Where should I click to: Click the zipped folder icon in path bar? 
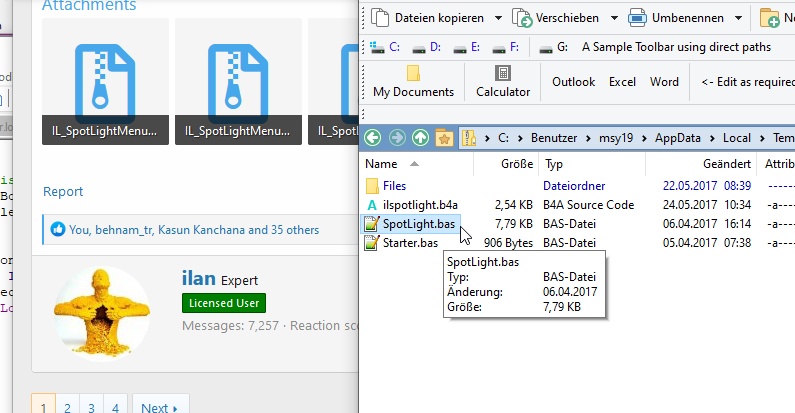click(x=469, y=137)
